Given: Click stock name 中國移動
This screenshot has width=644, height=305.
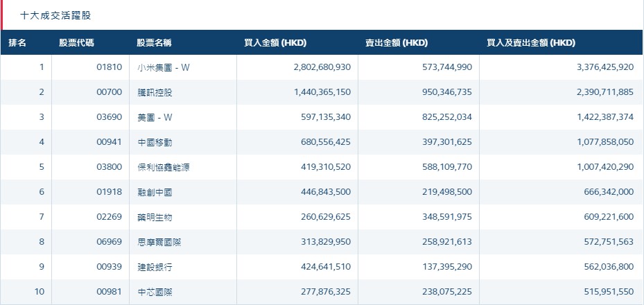Looking at the screenshot, I should 154,142.
